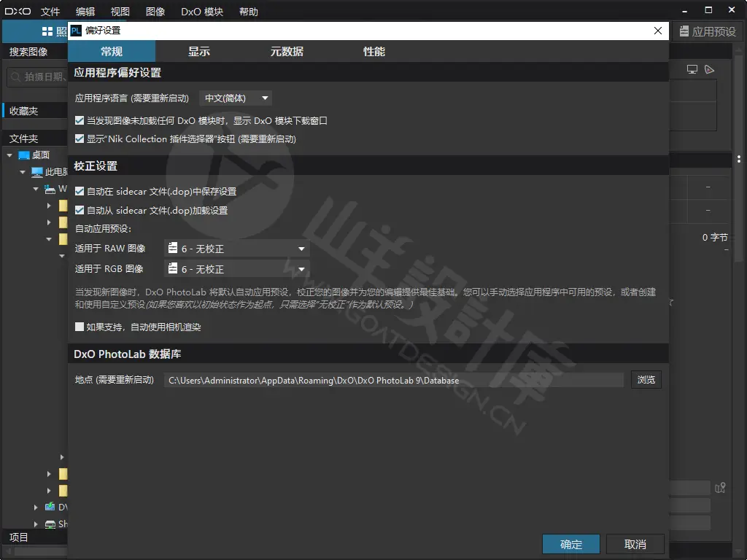Confirm preferences with 确定 button
Viewport: 747px width, 560px height.
(570, 544)
